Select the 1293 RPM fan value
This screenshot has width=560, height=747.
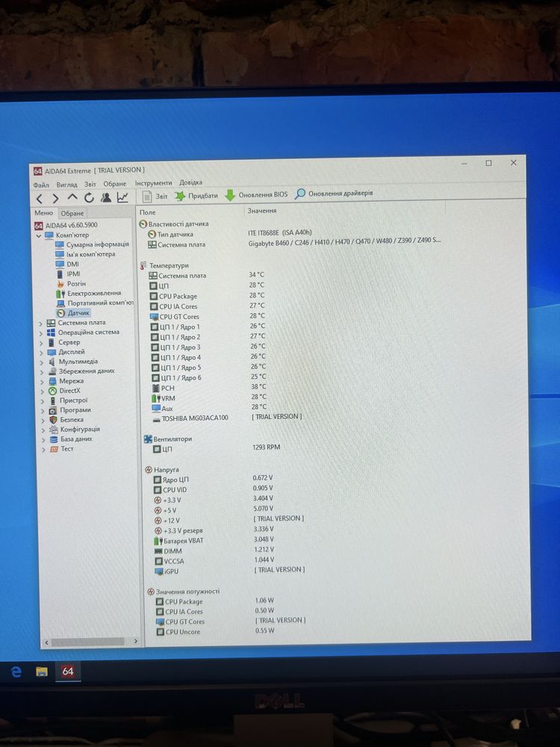tap(267, 447)
